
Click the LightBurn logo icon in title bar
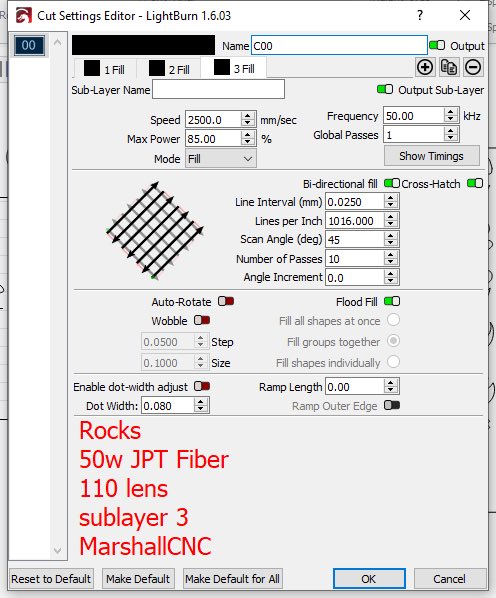pyautogui.click(x=23, y=16)
